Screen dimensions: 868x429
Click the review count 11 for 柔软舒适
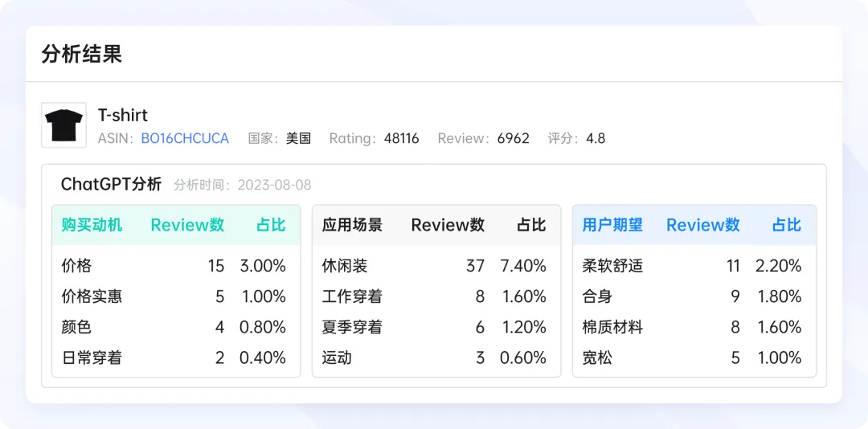(733, 266)
